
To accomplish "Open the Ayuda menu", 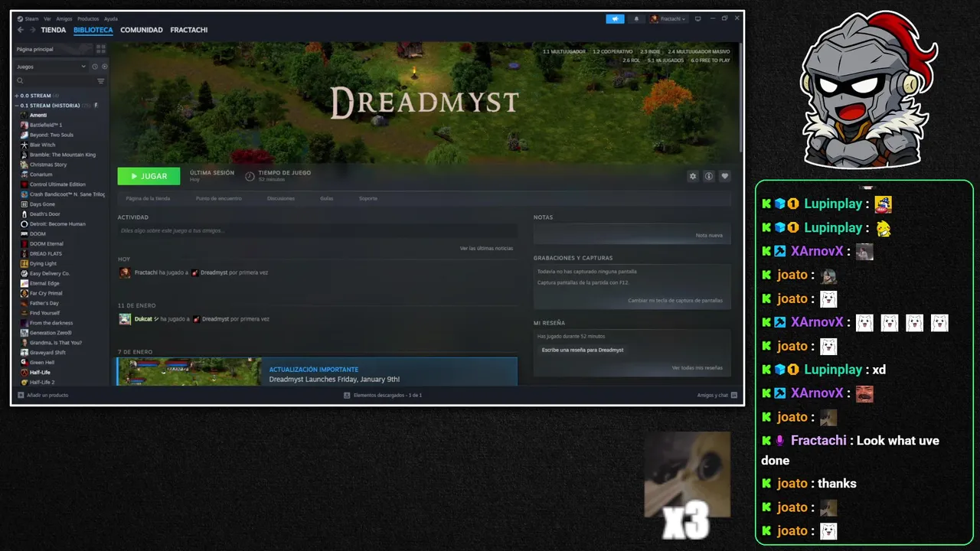I will pos(111,18).
